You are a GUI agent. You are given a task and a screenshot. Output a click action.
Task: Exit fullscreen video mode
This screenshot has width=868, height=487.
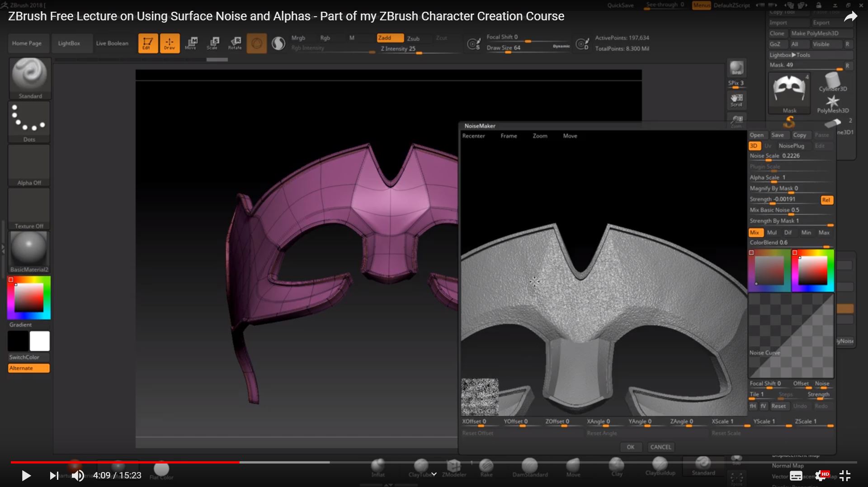845,475
